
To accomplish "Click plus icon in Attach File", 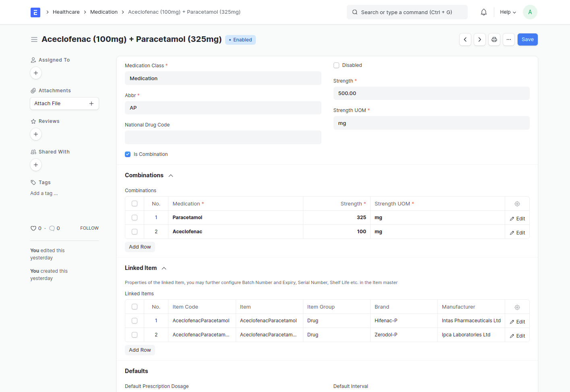I will tap(91, 104).
